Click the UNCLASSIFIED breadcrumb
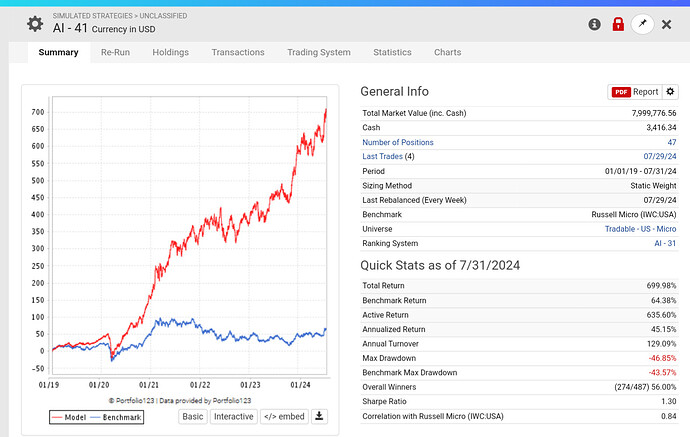Image resolution: width=690 pixels, height=437 pixels. pos(163,16)
